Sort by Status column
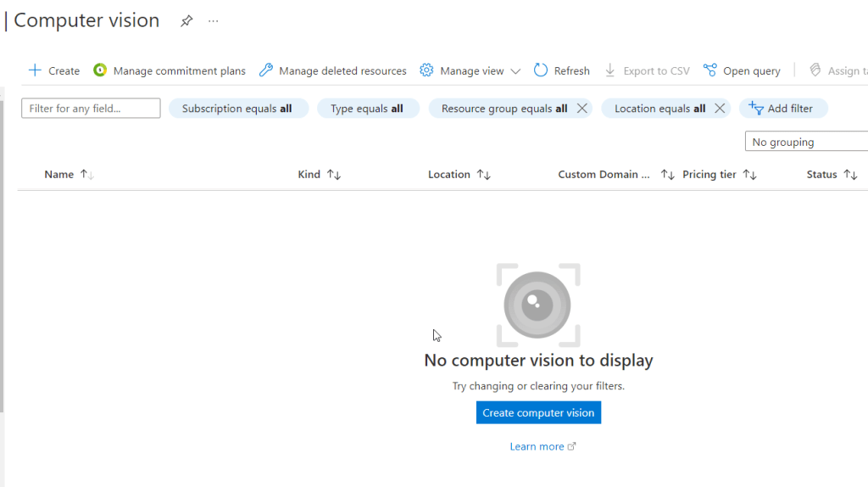868x487 pixels. 832,174
